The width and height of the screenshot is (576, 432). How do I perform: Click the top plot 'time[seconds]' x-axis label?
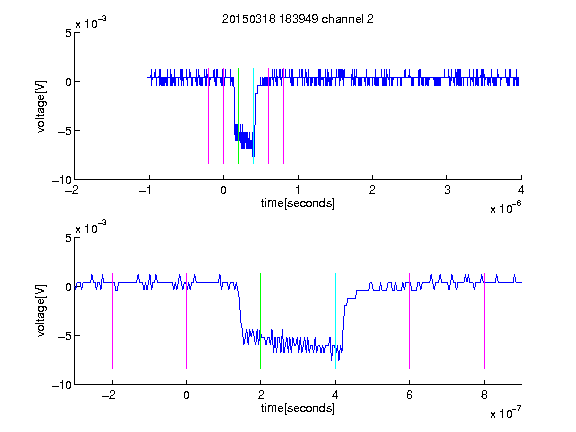(x=298, y=203)
